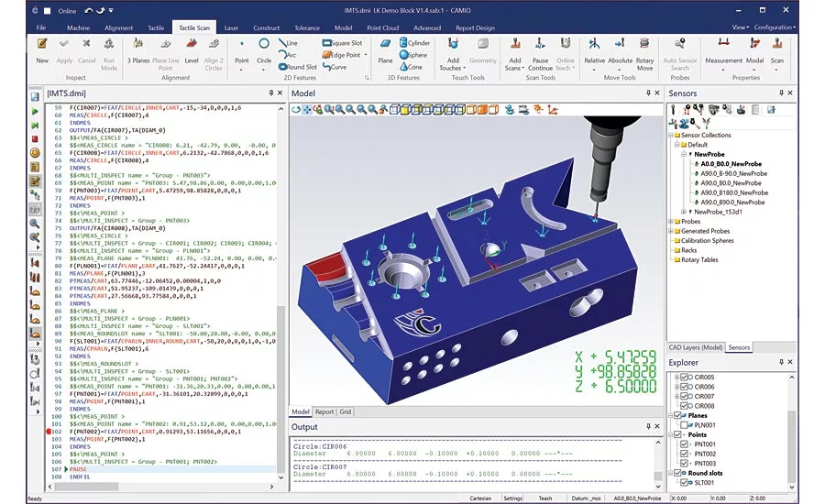The height and width of the screenshot is (504, 825).
Task: Open the Edge Point dropdown arrow
Action: pyautogui.click(x=365, y=55)
